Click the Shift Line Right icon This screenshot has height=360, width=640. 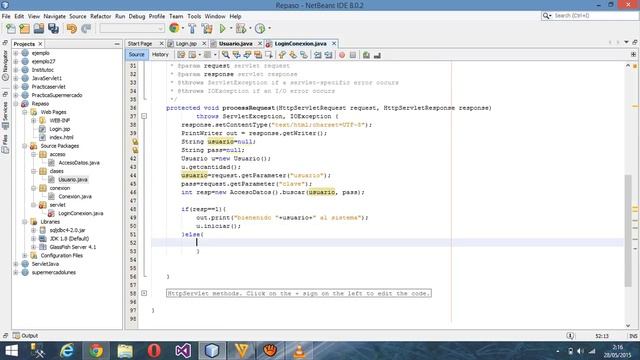coord(329,55)
